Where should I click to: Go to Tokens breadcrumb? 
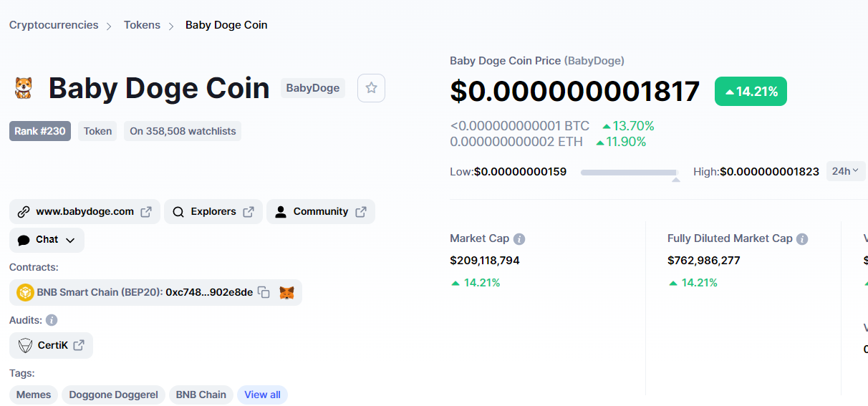click(142, 25)
